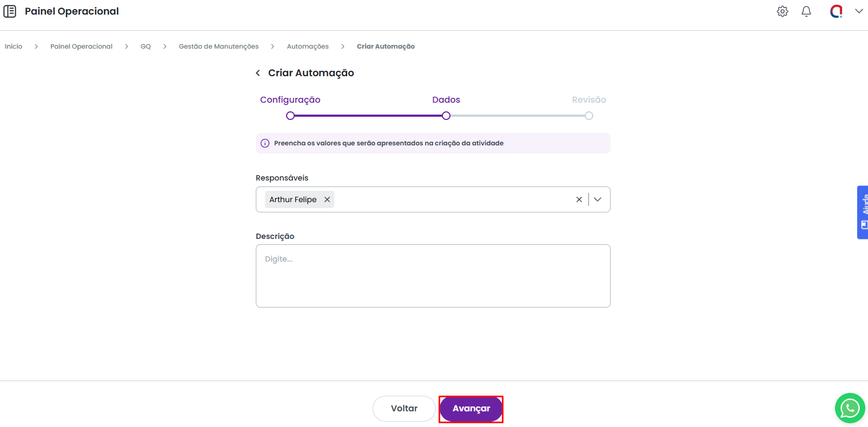
Task: Expand the Responsáveis dropdown list
Action: (x=598, y=199)
